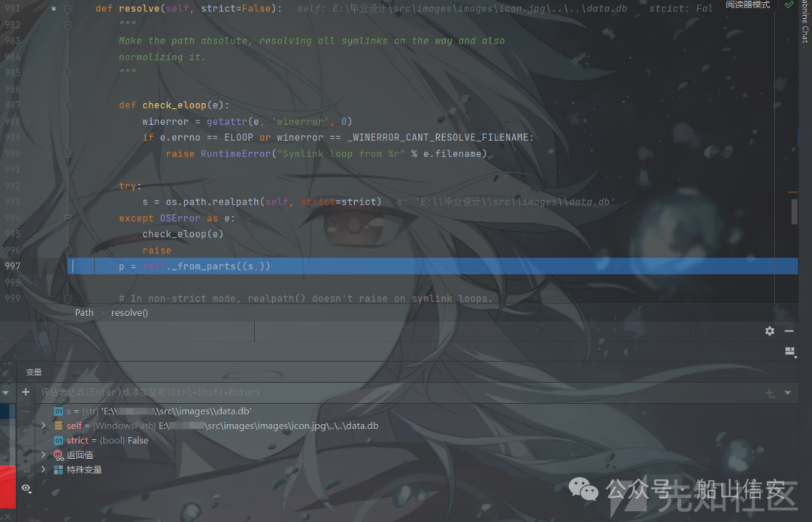Click comment about non-strict mode on line 999
The width and height of the screenshot is (812, 522).
coord(305,299)
